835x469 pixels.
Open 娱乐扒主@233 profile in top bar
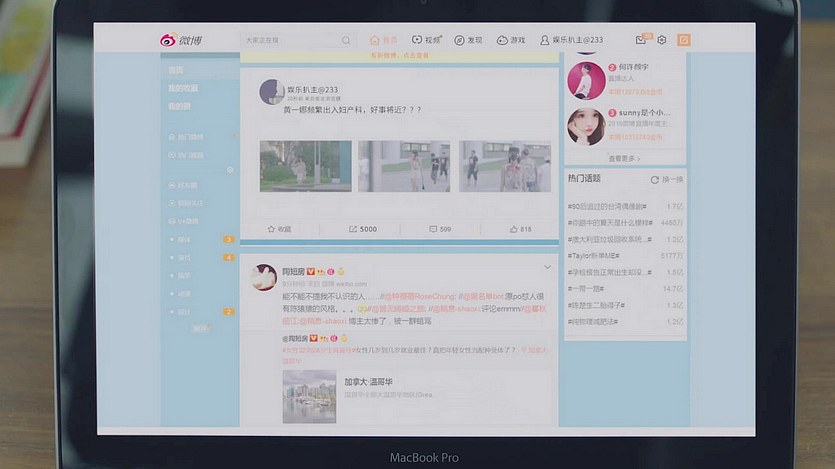click(x=571, y=40)
